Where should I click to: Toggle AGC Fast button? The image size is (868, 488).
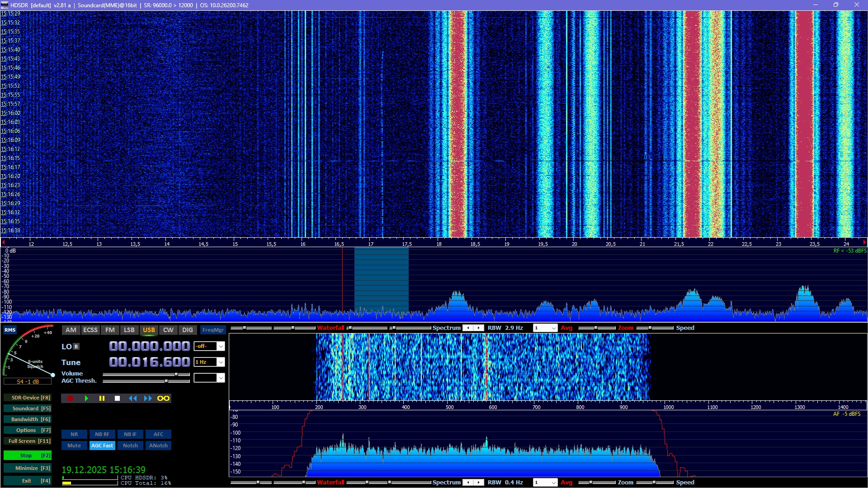coord(102,446)
